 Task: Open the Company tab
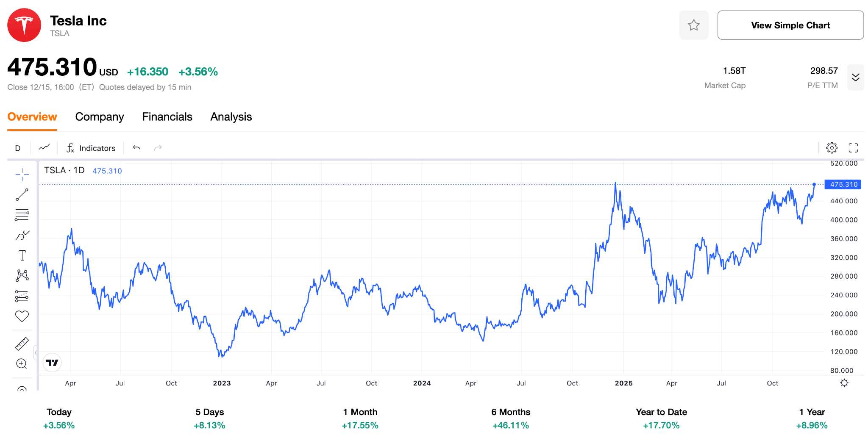click(x=100, y=117)
